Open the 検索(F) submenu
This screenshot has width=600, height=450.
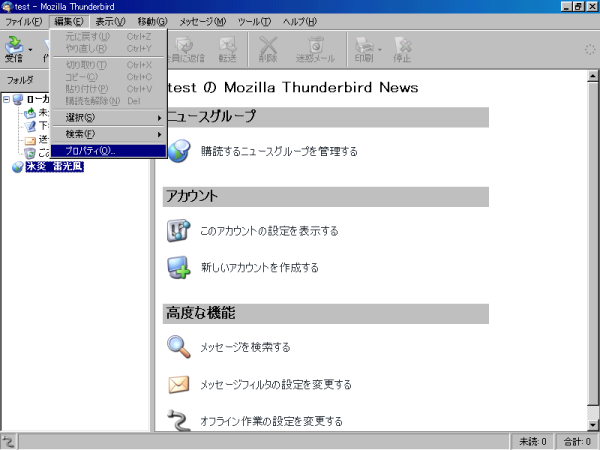(109, 134)
